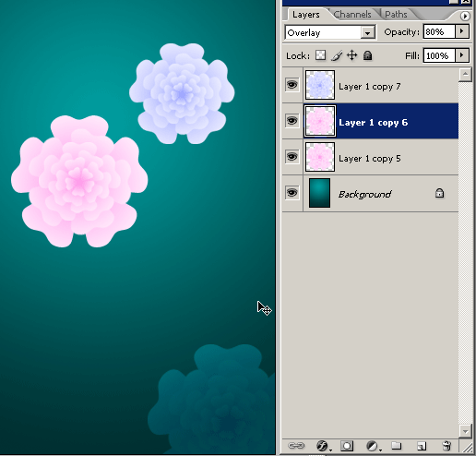Screen dimensions: 476x456
Task: Lock image pixels brush icon
Action: click(337, 55)
